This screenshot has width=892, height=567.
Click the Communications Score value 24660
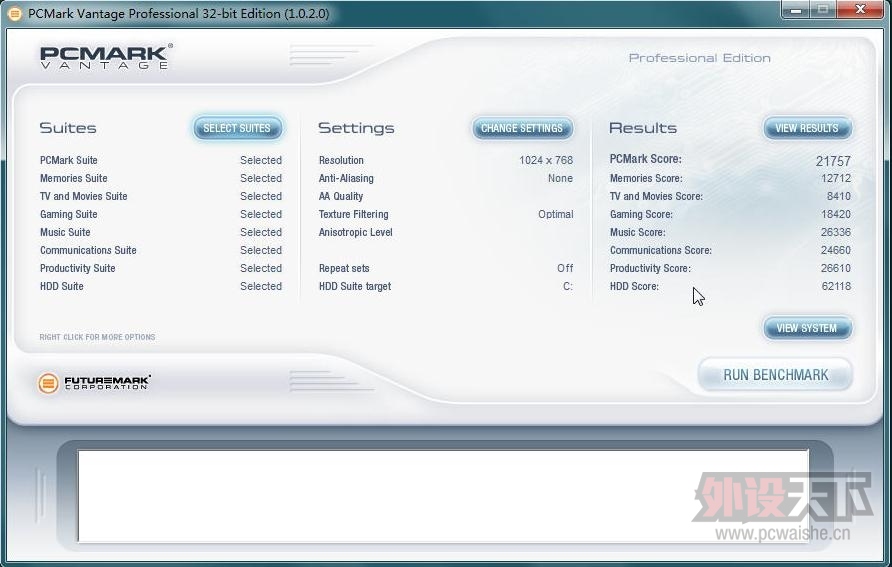pyautogui.click(x=836, y=250)
